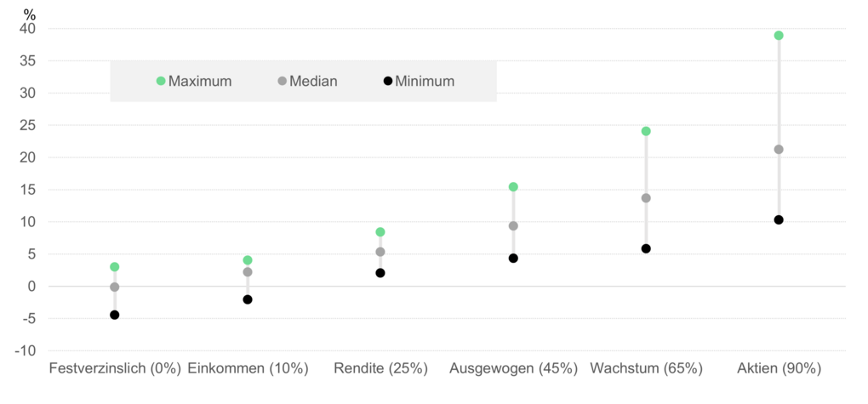This screenshot has width=868, height=404.
Task: Select the Median point for Aktien (90%)
Action: pos(779,150)
